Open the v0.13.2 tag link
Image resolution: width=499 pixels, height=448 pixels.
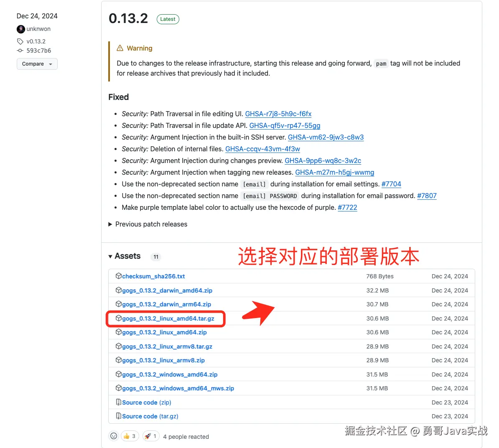(x=36, y=41)
